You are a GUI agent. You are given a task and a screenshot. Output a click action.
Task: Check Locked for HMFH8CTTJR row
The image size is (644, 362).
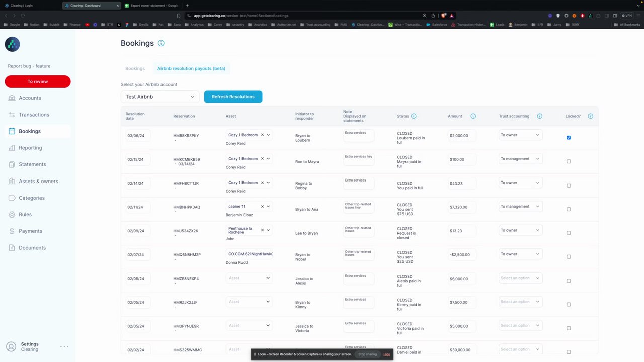(x=569, y=185)
